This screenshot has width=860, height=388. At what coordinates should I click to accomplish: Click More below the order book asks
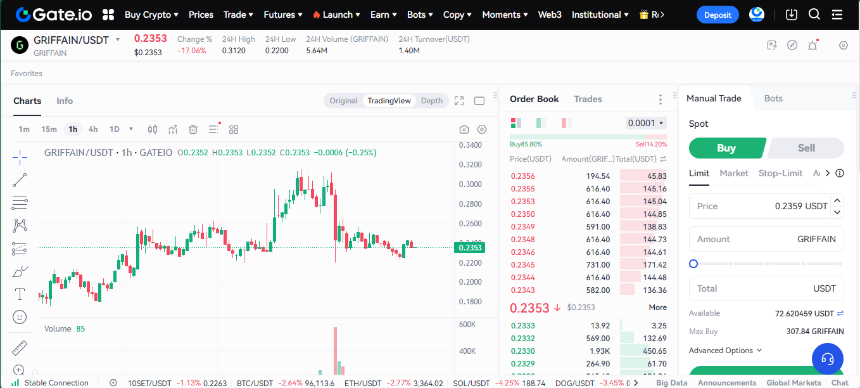pos(658,307)
